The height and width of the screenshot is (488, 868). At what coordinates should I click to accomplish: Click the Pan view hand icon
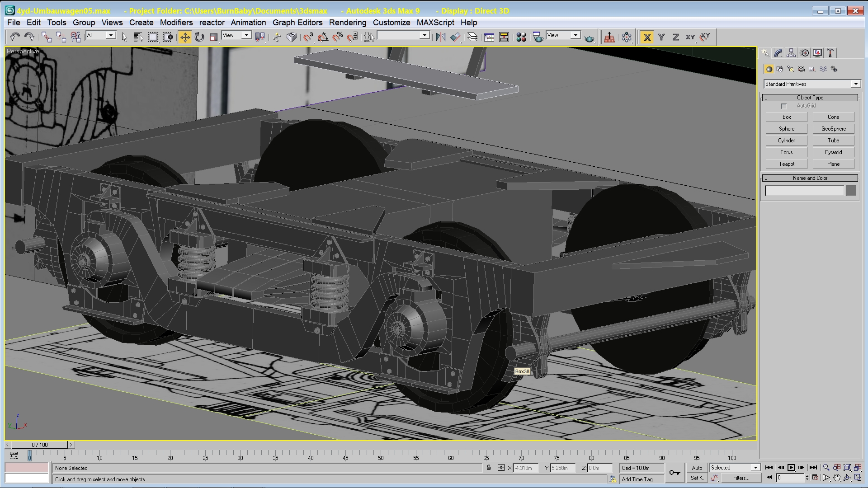(x=837, y=478)
